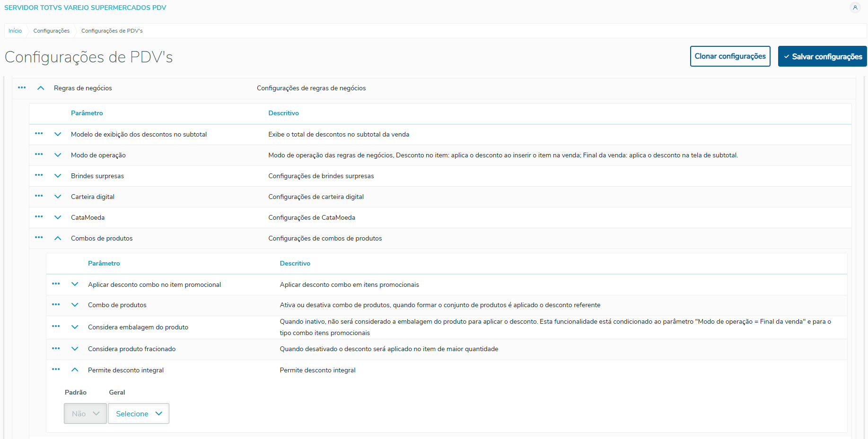The width and height of the screenshot is (868, 439).
Task: Click Descritivo column header in Regras table
Action: pos(284,113)
